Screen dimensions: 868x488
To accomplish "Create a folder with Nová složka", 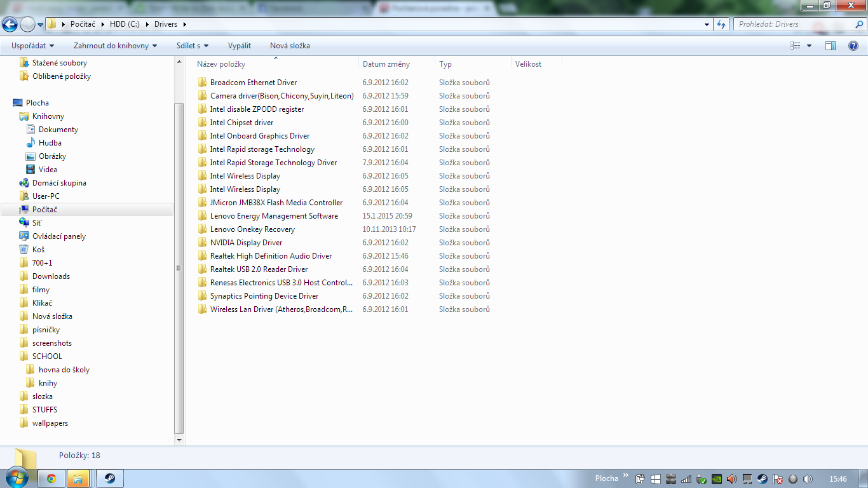I will pos(290,46).
